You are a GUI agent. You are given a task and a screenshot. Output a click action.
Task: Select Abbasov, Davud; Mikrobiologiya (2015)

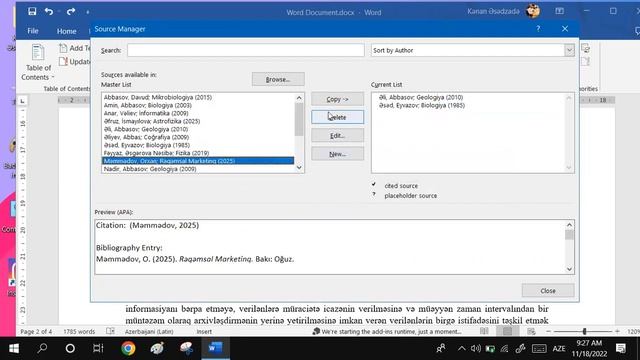pyautogui.click(x=198, y=97)
